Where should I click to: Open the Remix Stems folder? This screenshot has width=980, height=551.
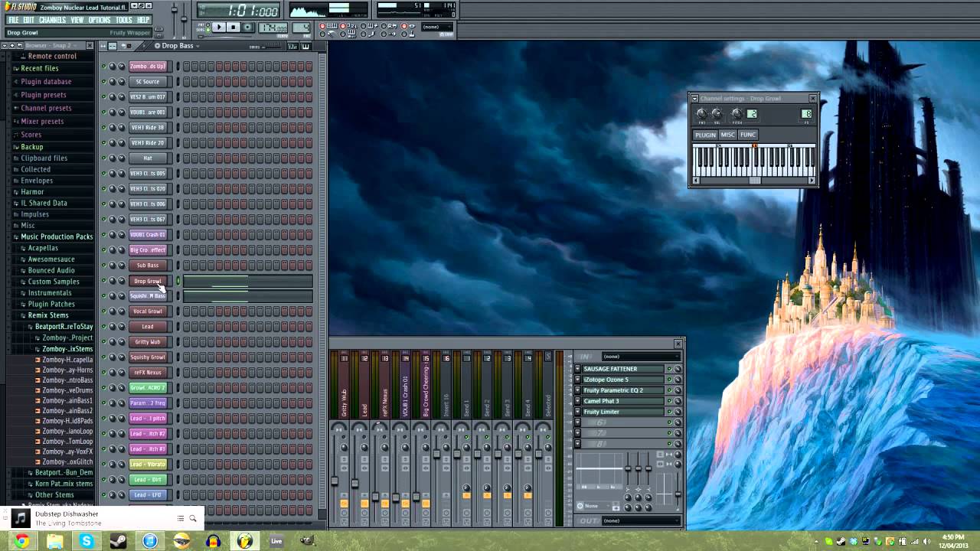(x=48, y=315)
